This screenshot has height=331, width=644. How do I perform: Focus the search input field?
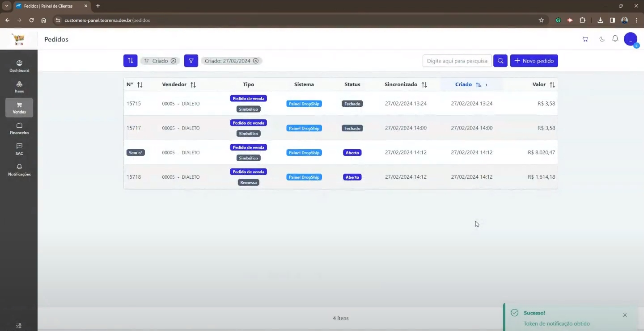(457, 61)
